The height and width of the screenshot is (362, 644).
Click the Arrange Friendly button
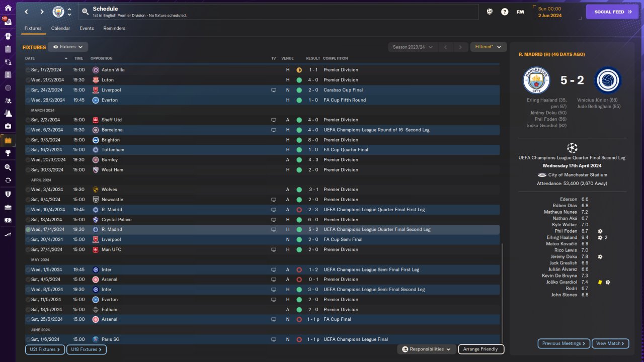pos(481,349)
